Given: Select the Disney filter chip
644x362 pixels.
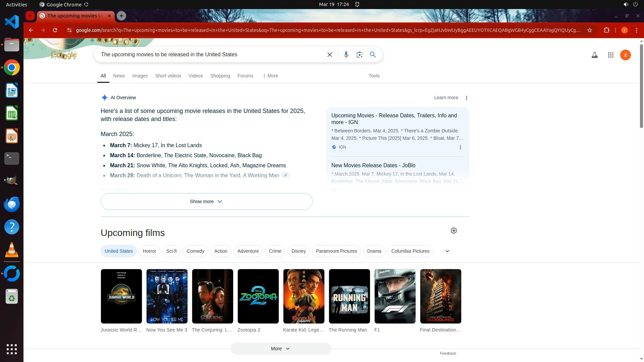Looking at the screenshot, I should [x=299, y=251].
